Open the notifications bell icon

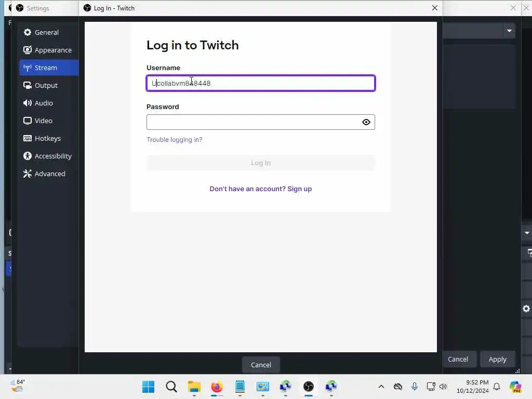coord(497,387)
